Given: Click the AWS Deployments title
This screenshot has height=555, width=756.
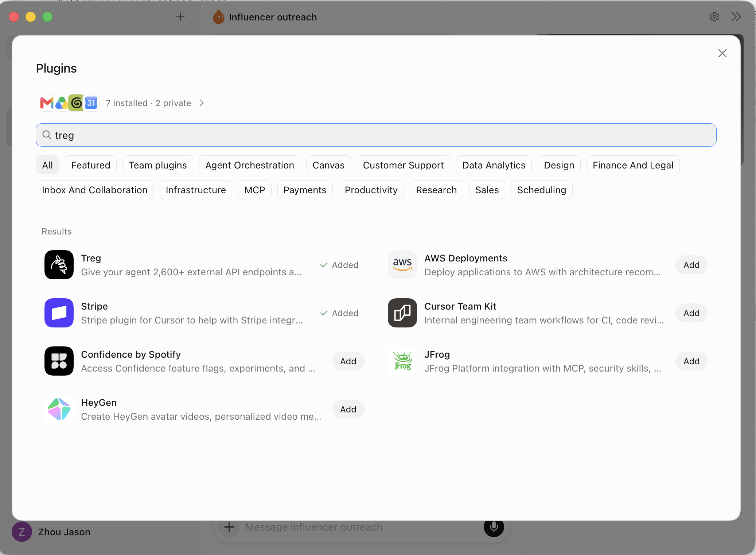Looking at the screenshot, I should [x=466, y=258].
